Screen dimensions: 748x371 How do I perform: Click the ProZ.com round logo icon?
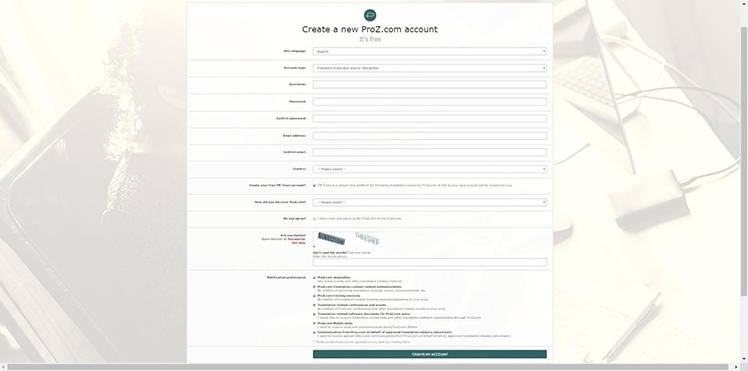[x=370, y=15]
